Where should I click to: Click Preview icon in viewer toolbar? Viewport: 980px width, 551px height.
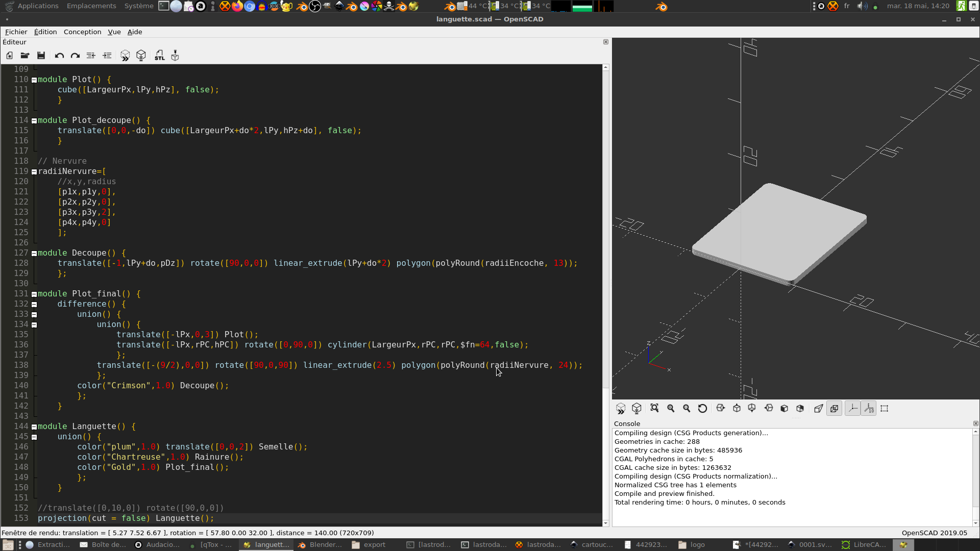click(x=621, y=409)
